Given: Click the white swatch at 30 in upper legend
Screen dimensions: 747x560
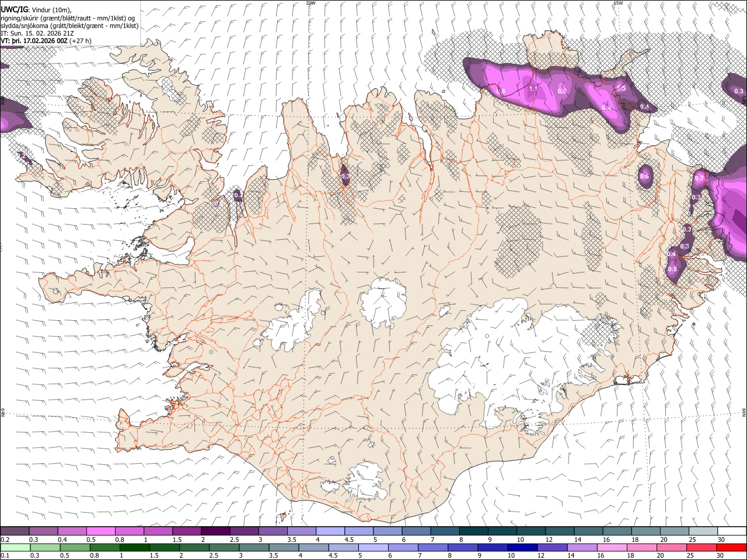Looking at the screenshot, I should (x=731, y=531).
